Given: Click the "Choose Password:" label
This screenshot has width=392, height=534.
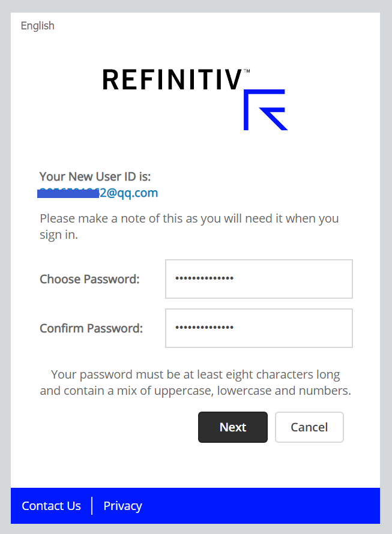Looking at the screenshot, I should click(x=89, y=279).
